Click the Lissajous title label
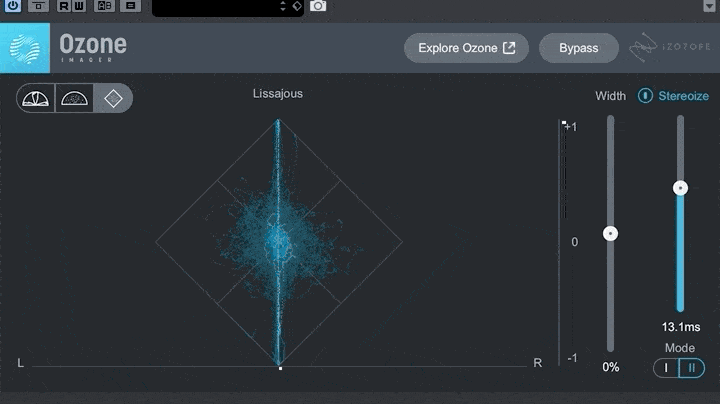The width and height of the screenshot is (720, 404). tap(278, 94)
